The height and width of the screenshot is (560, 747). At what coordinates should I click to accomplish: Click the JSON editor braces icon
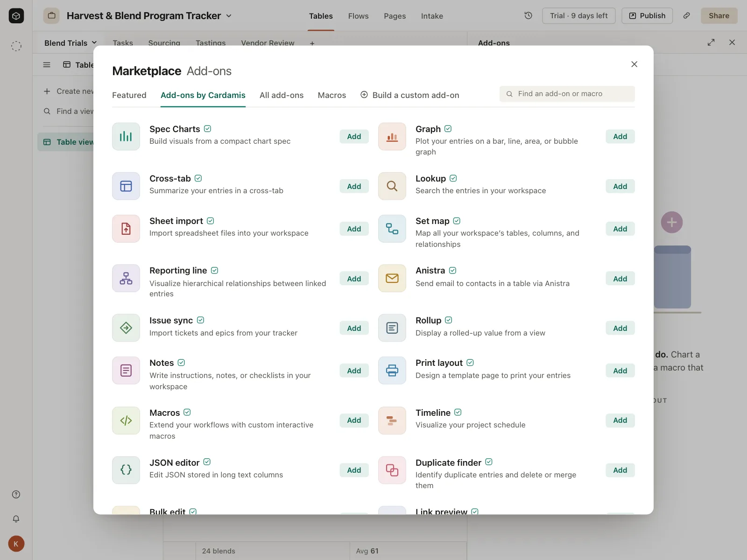point(126,470)
